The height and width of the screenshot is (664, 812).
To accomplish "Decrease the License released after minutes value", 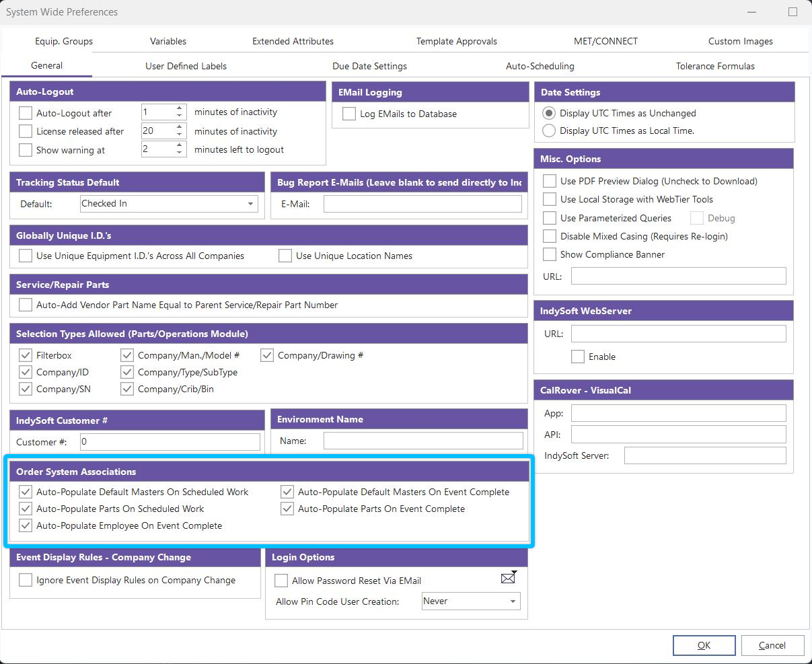I will point(180,135).
